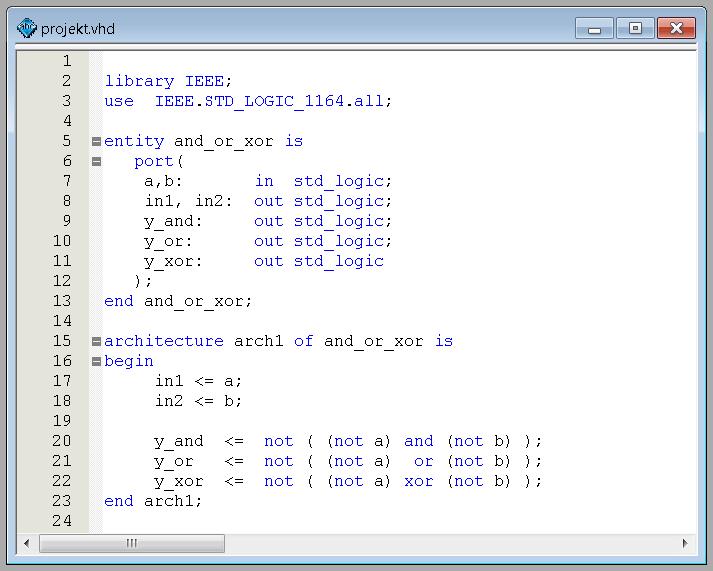
Task: Click the 'in2 <= b;' statement
Action: point(199,401)
